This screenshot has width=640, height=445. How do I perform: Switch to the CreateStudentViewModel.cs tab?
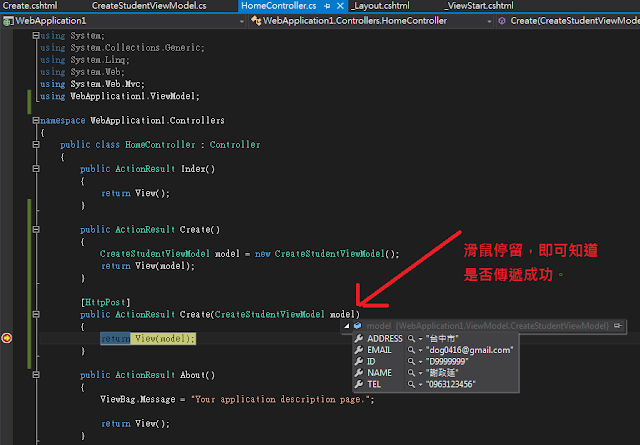pyautogui.click(x=149, y=6)
